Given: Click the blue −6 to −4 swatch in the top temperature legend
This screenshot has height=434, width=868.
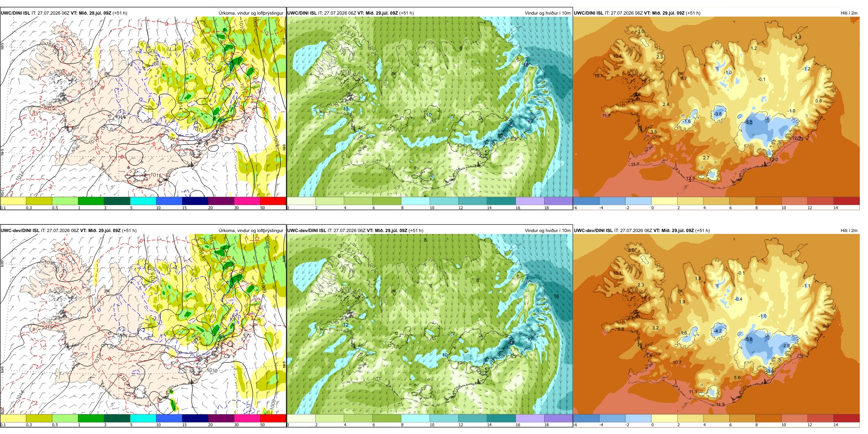Looking at the screenshot, I should point(586,201).
